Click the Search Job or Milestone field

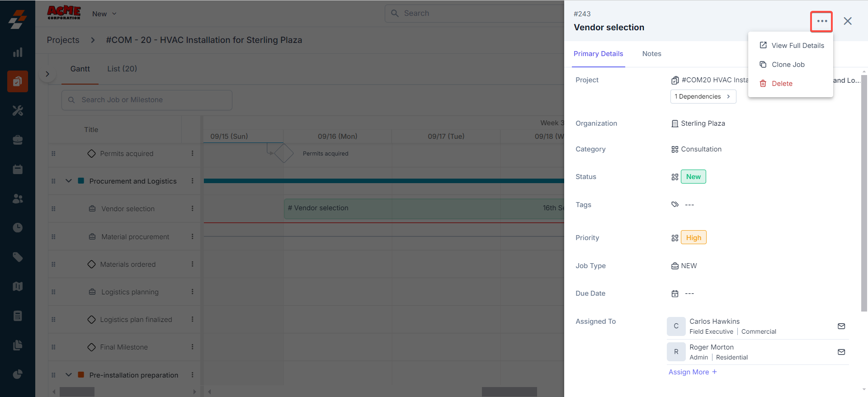click(x=147, y=100)
